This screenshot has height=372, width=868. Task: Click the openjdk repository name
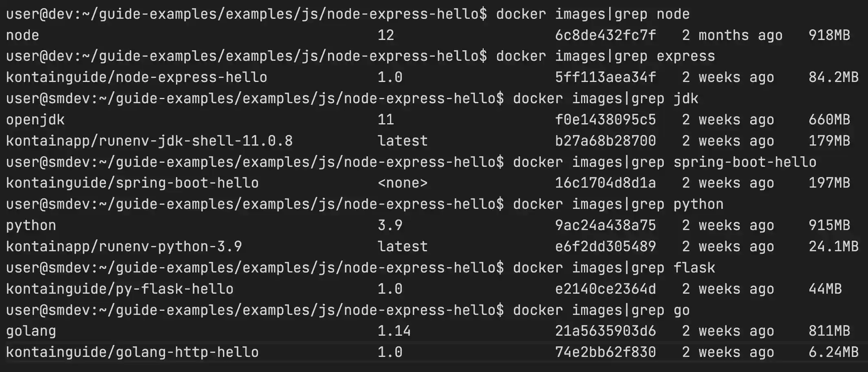coord(35,120)
